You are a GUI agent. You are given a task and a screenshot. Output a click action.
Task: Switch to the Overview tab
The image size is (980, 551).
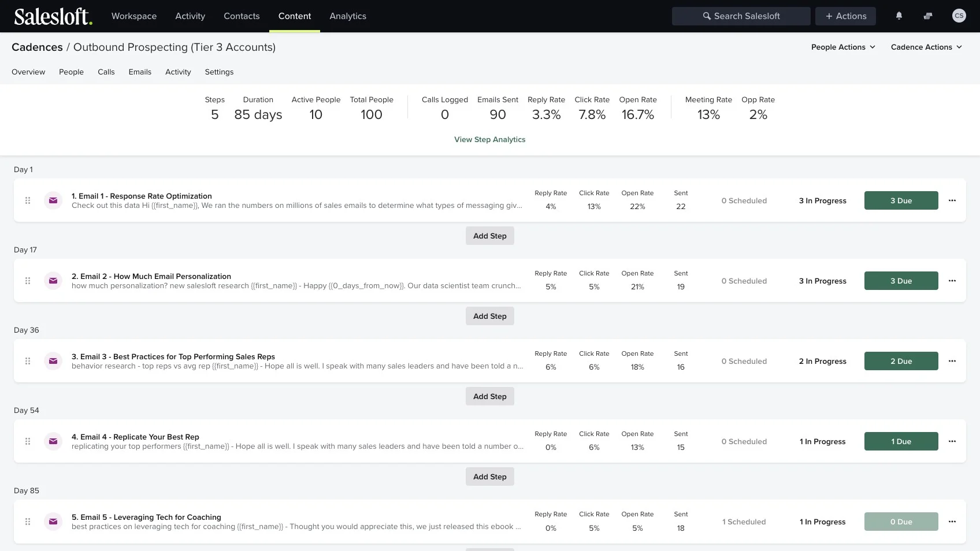28,72
